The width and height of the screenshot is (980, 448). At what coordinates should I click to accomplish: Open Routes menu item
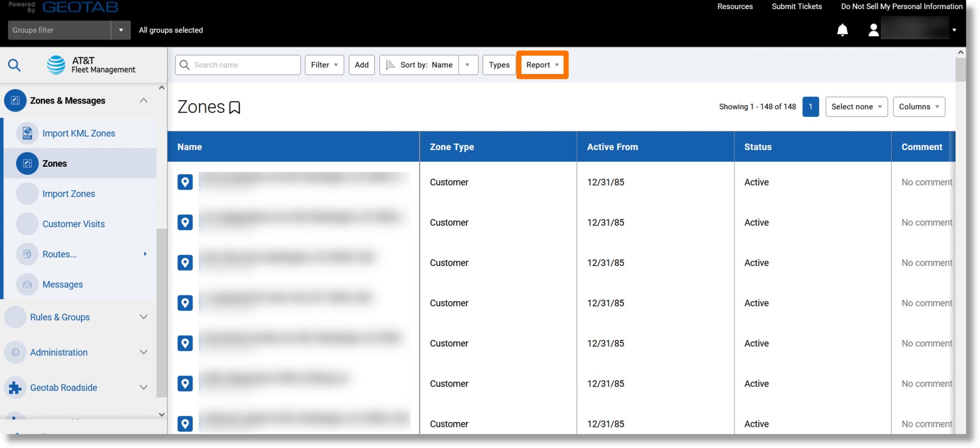pos(59,254)
